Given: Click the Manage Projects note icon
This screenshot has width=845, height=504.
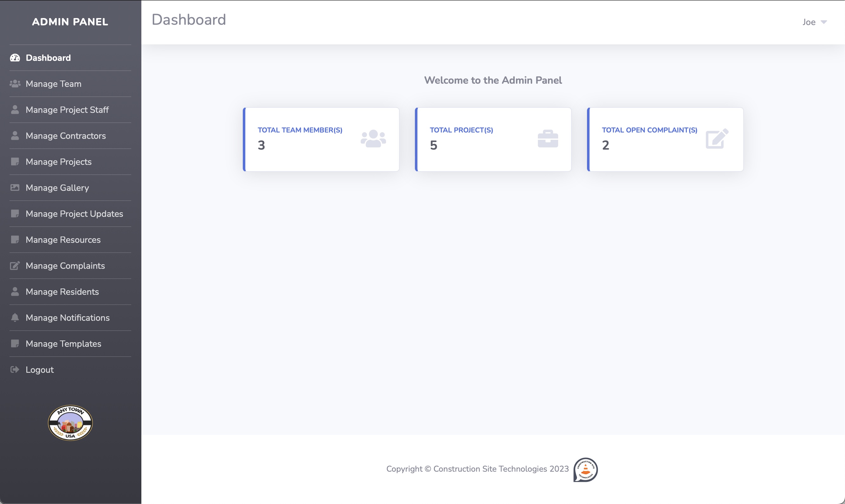Looking at the screenshot, I should point(15,162).
